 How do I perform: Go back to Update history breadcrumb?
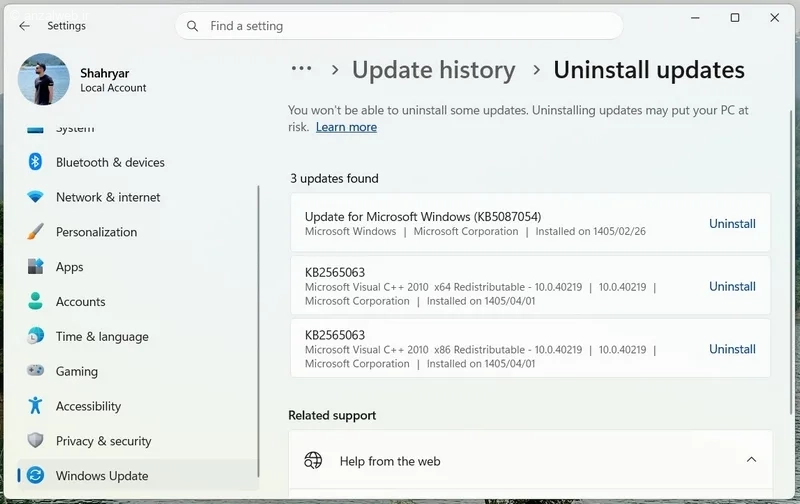434,70
